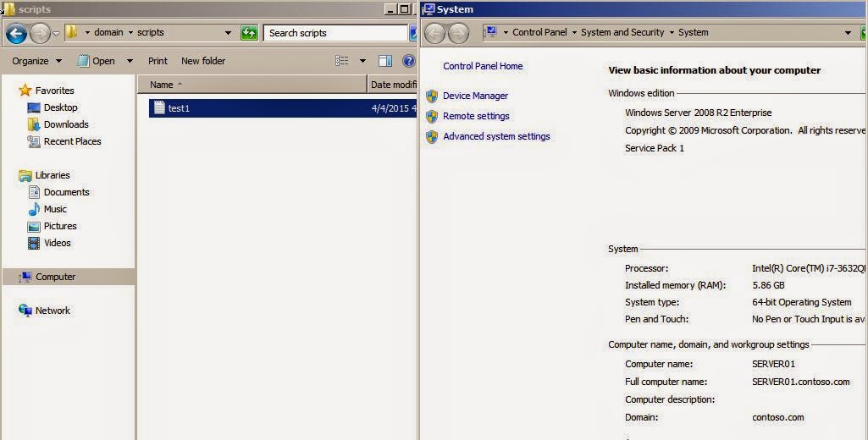Select the test1 file
This screenshot has height=440, width=868.
point(282,108)
